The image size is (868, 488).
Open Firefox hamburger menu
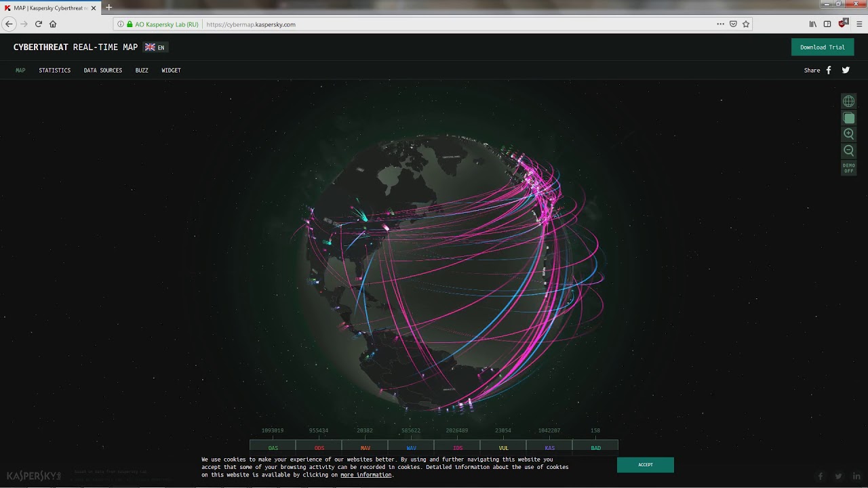tap(859, 24)
